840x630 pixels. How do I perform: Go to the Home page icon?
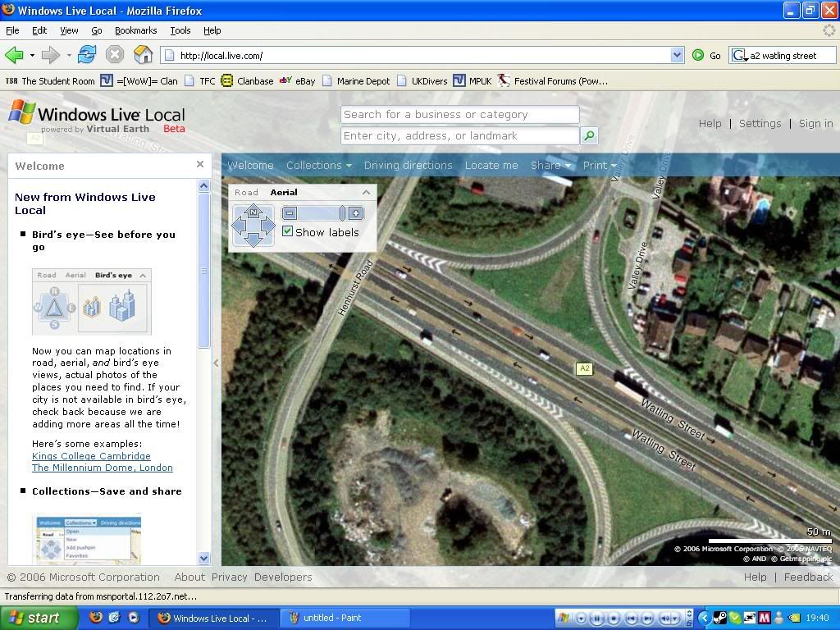point(143,55)
